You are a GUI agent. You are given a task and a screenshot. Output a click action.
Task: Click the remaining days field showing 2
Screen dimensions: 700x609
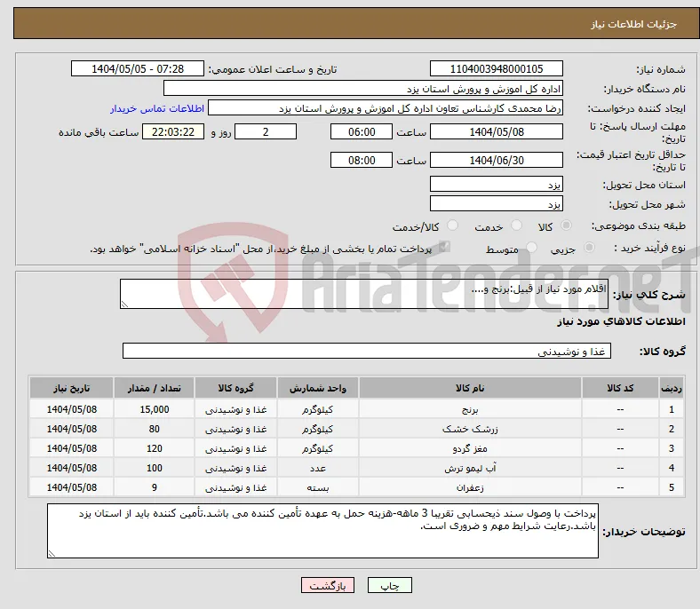click(x=266, y=131)
